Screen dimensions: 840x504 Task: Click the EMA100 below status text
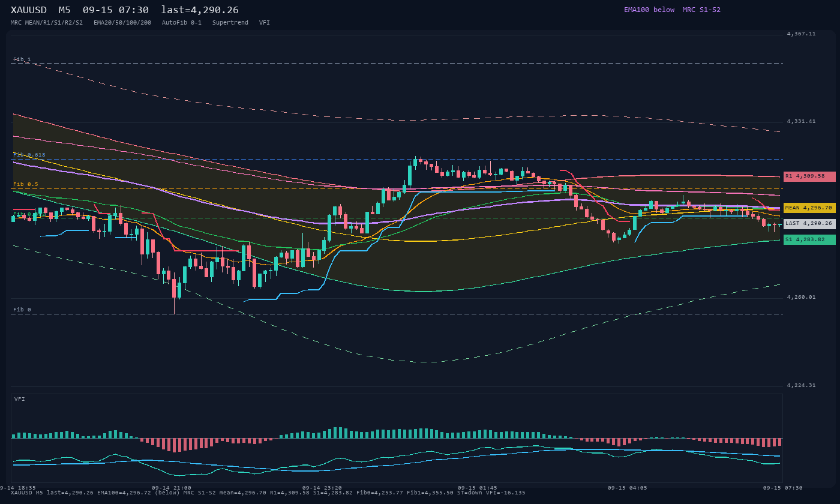coord(649,10)
